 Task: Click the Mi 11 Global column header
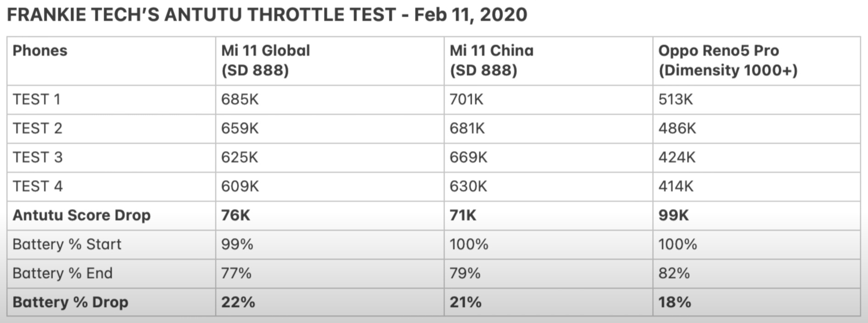(x=265, y=60)
